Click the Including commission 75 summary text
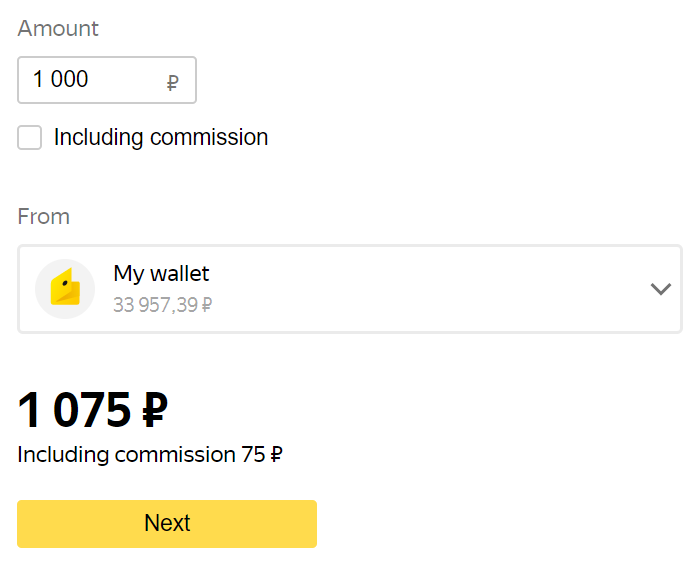This screenshot has height=569, width=700. [150, 455]
